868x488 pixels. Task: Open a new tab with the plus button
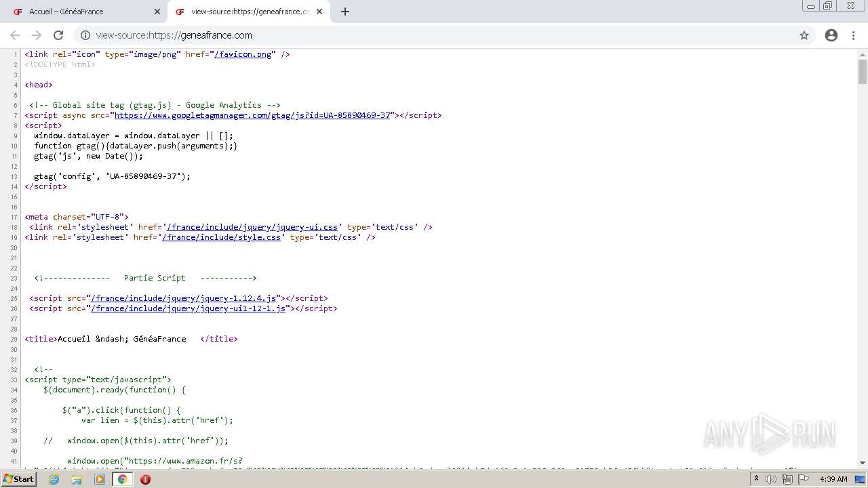(345, 12)
